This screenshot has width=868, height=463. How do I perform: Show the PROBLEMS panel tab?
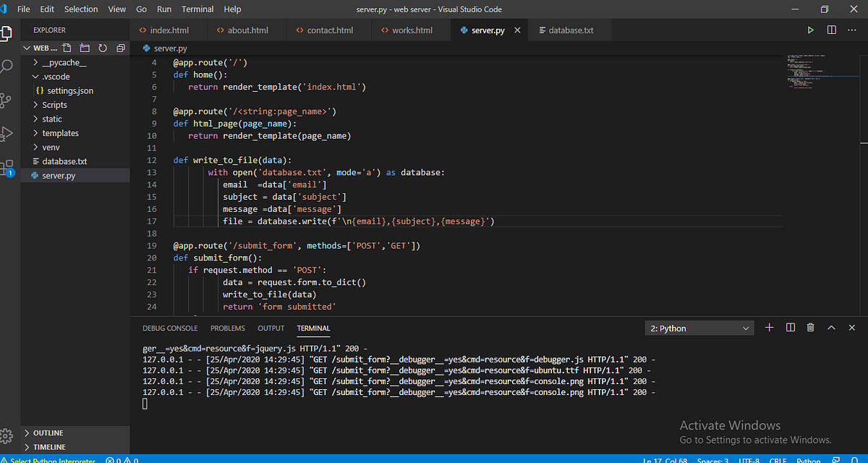point(228,328)
